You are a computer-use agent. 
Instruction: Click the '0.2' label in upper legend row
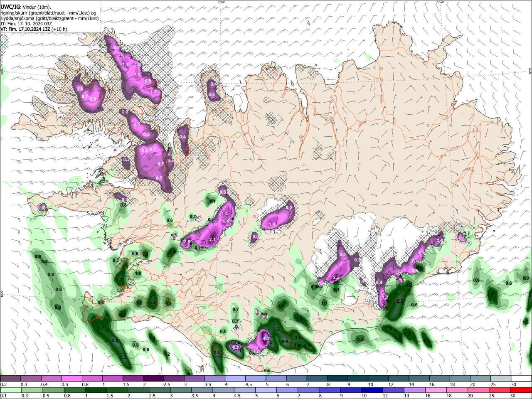[x=3, y=384]
